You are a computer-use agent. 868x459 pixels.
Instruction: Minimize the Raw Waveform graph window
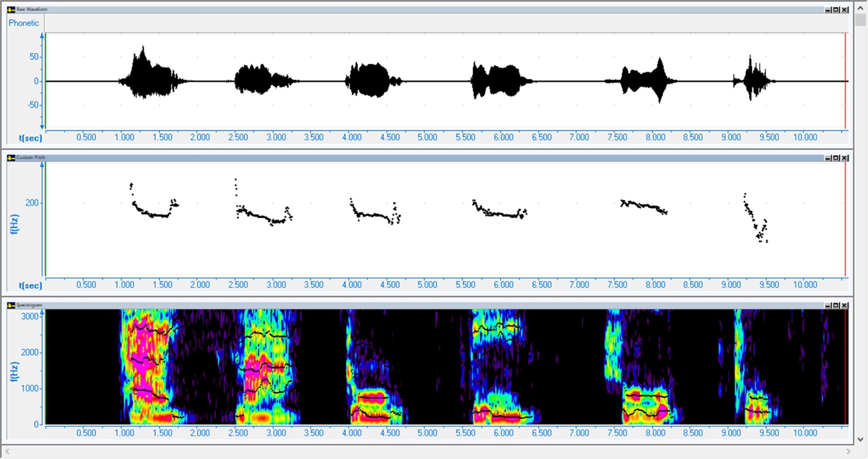828,10
